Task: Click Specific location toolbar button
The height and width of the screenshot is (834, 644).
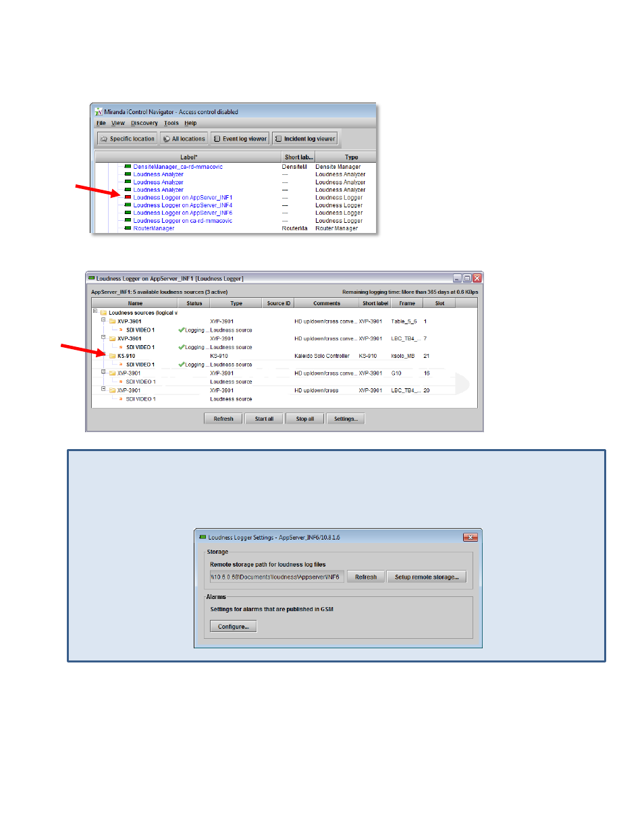Action: coord(128,138)
